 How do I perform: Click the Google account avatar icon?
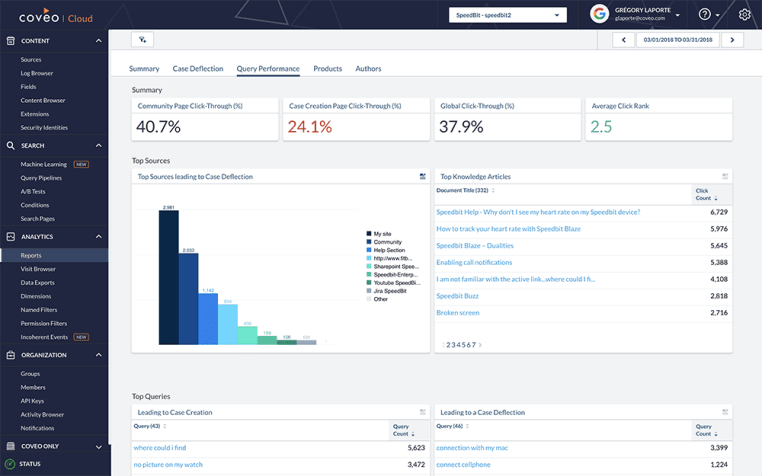599,14
